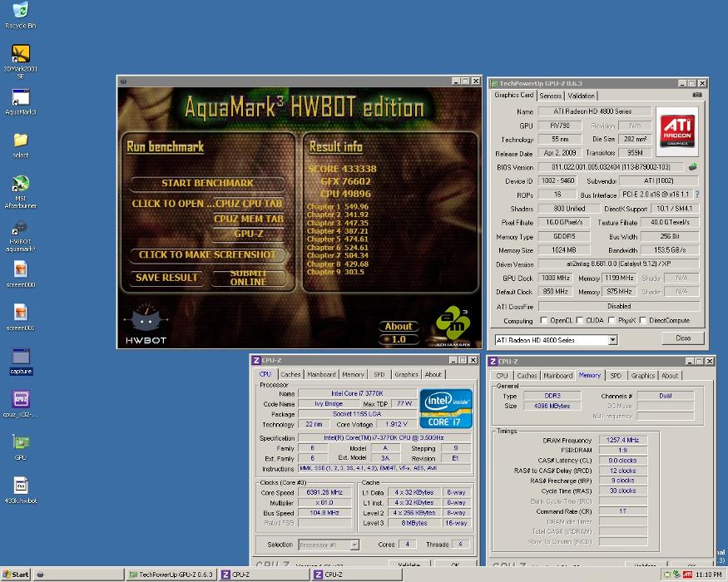Click the GPU-Z button in AquaMark

coord(249,234)
